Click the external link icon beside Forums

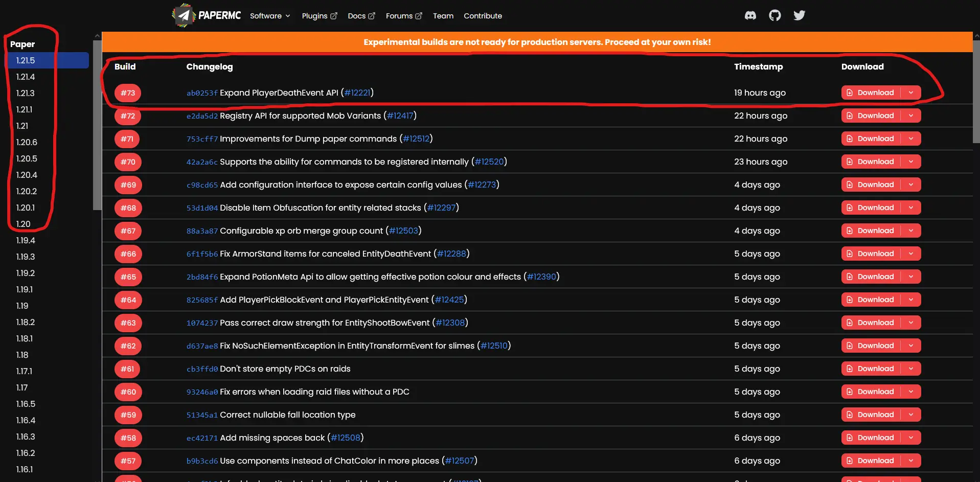pos(419,16)
